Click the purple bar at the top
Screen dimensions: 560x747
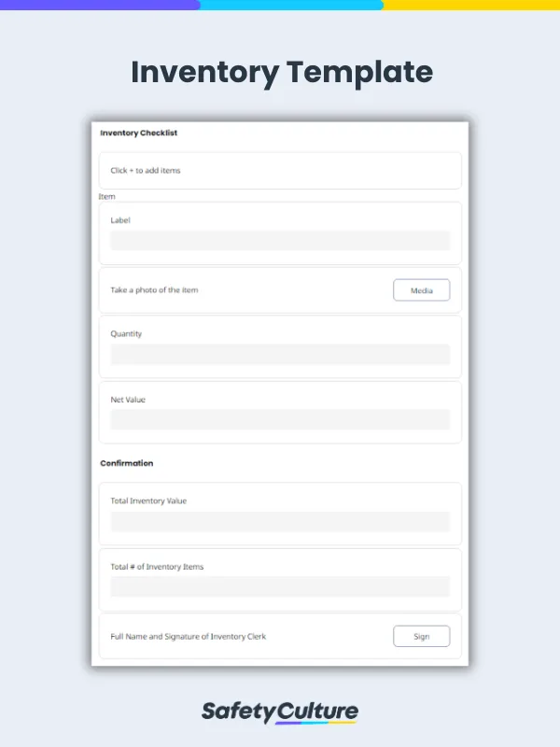98,5
